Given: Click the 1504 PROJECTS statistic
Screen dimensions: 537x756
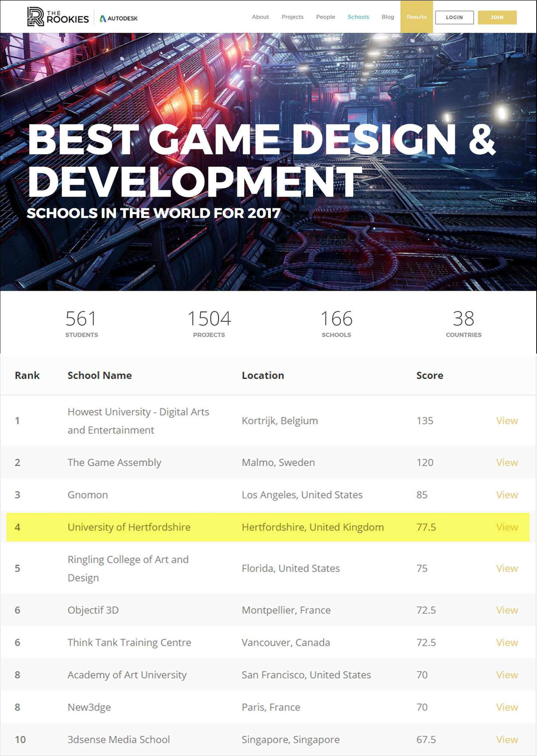Looking at the screenshot, I should 209,324.
